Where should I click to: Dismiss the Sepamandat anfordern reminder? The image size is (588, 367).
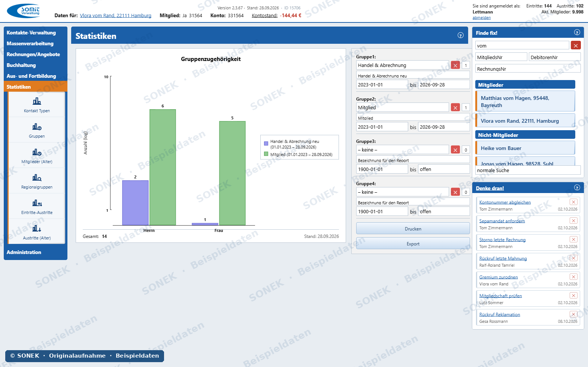coord(573,221)
